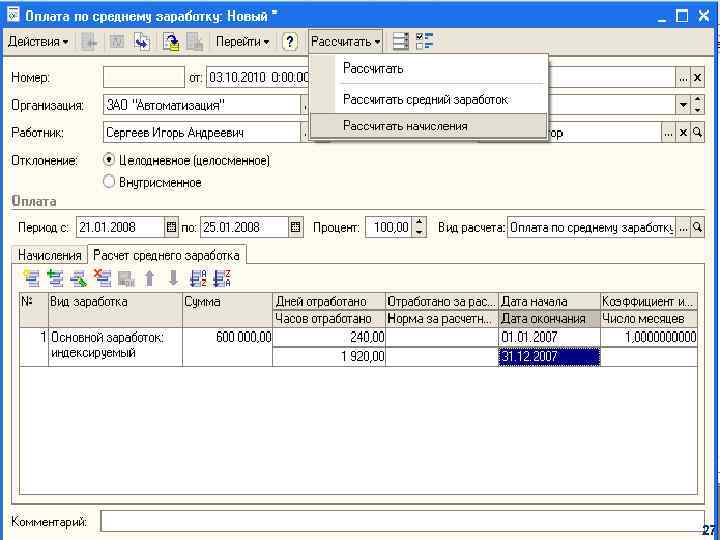The width and height of the screenshot is (720, 540).
Task: Click the greyed document icon before Перейти
Action: (195, 42)
